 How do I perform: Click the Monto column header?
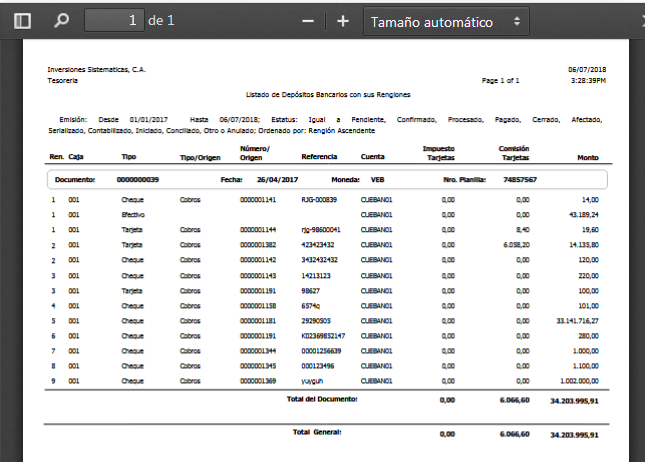587,157
